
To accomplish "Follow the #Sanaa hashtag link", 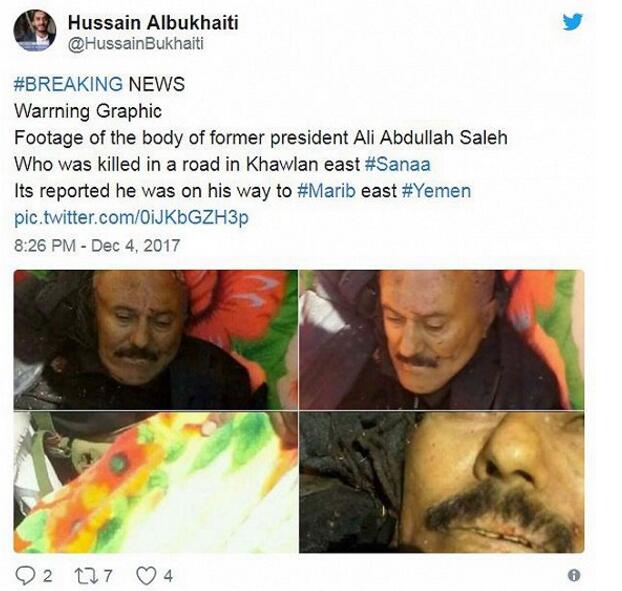I will 397,164.
